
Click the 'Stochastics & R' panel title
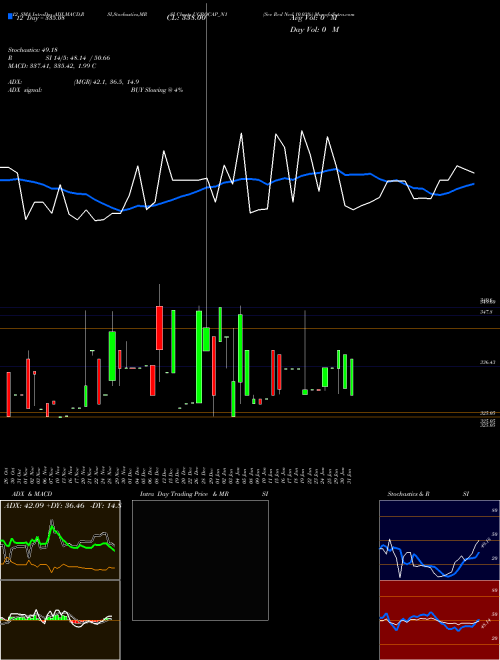pyautogui.click(x=409, y=494)
